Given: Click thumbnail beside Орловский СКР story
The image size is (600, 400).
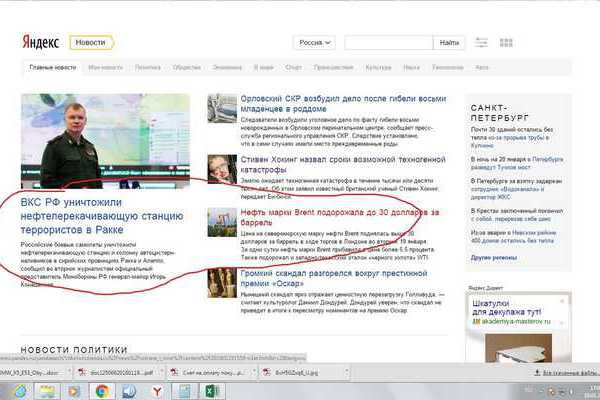Looking at the screenshot, I should (222, 108).
